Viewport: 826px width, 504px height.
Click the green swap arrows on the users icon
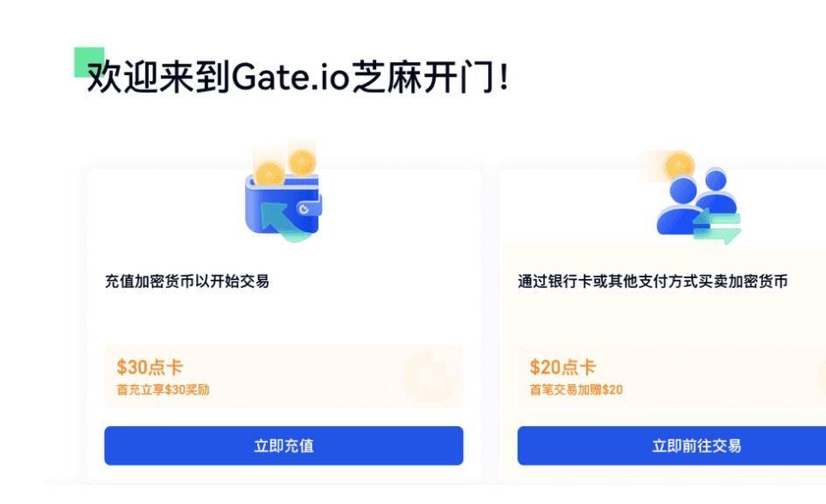pos(717,226)
